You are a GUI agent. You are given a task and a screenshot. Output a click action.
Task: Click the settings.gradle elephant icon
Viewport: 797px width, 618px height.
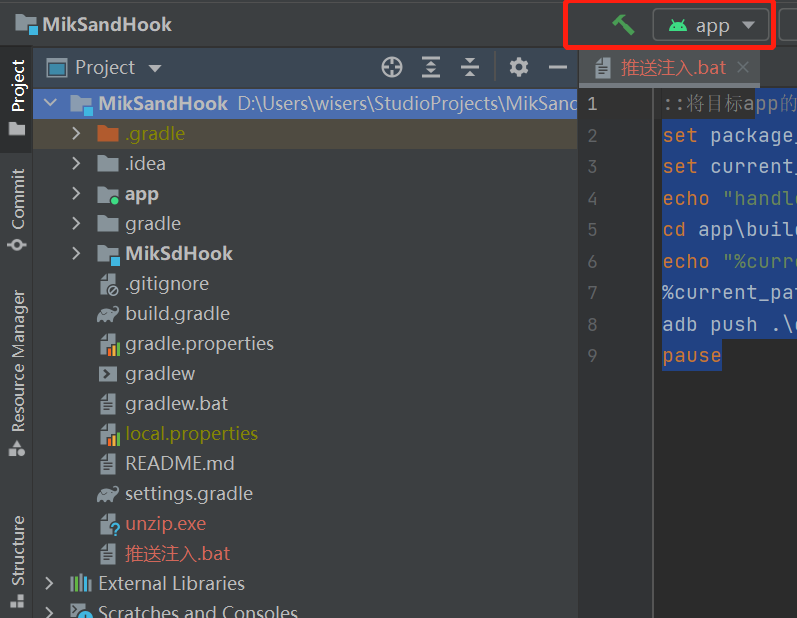pyautogui.click(x=108, y=494)
